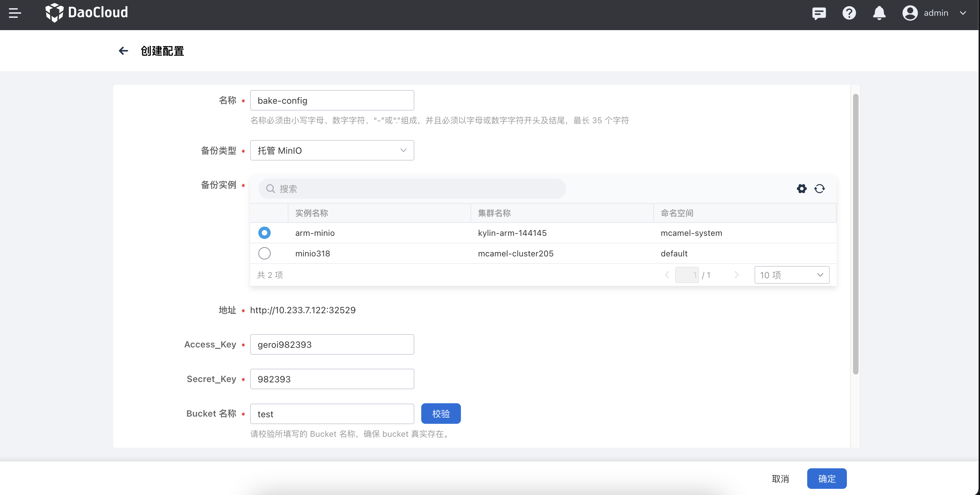
Task: Click the 校验 verify bucket button
Action: pyautogui.click(x=440, y=414)
